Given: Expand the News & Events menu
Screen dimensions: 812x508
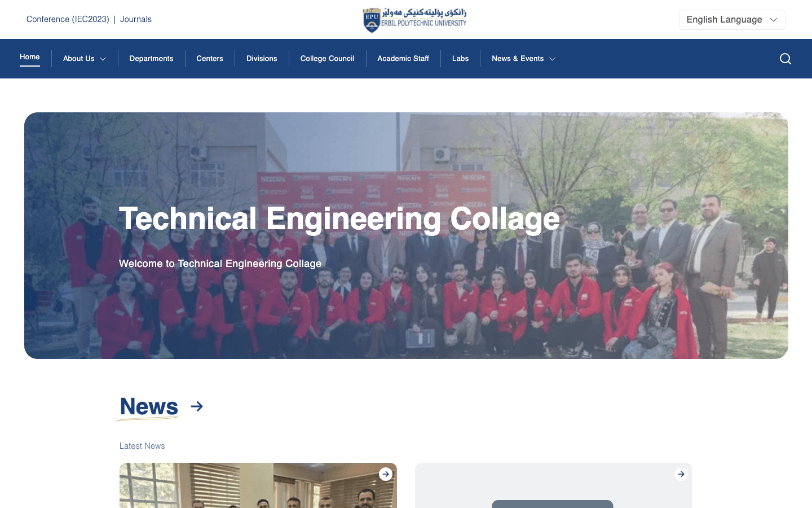Looking at the screenshot, I should click(523, 59).
